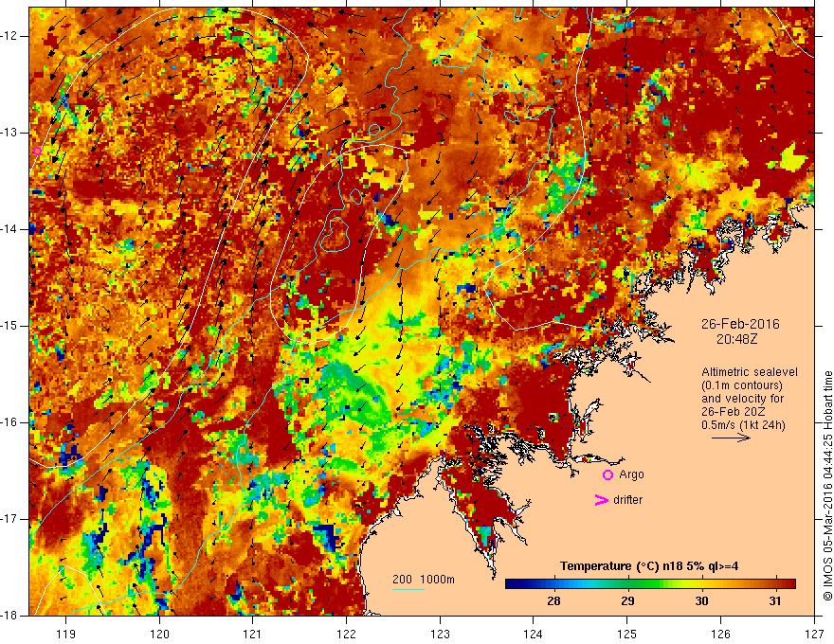
Task: Click the magenta Argo circle in legend
Action: [x=607, y=475]
